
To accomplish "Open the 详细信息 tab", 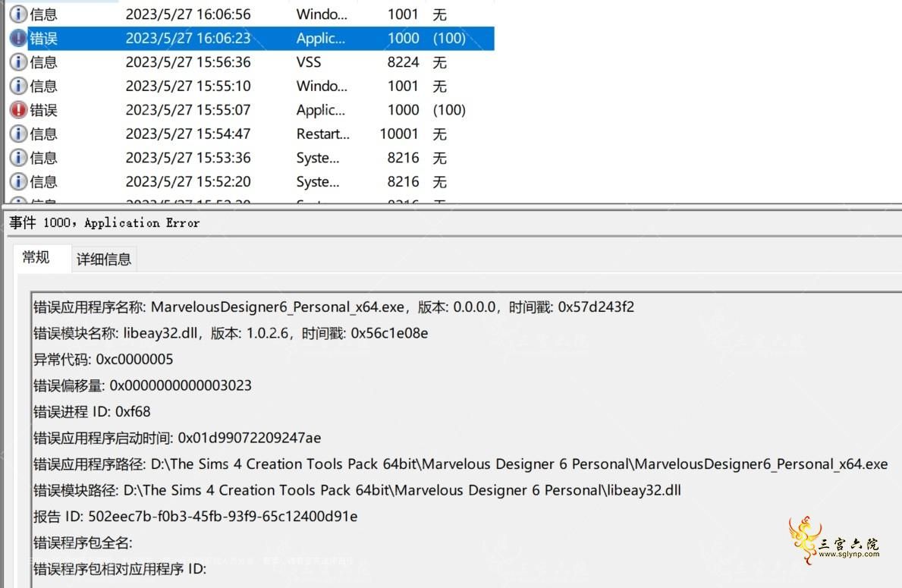I will [104, 259].
